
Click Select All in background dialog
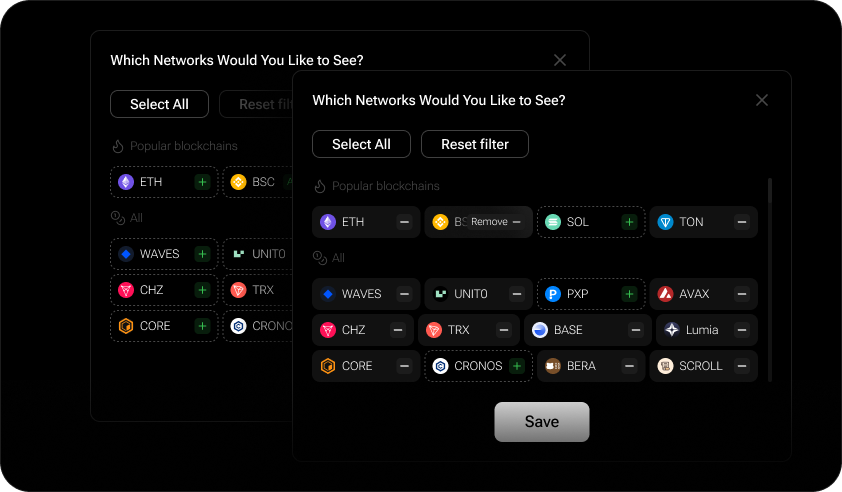[159, 104]
